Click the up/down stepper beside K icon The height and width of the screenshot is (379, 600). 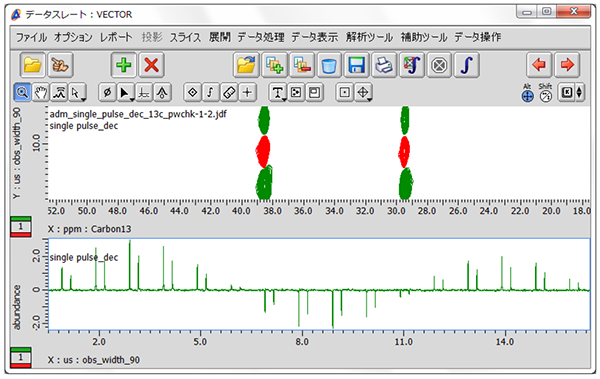coord(579,93)
